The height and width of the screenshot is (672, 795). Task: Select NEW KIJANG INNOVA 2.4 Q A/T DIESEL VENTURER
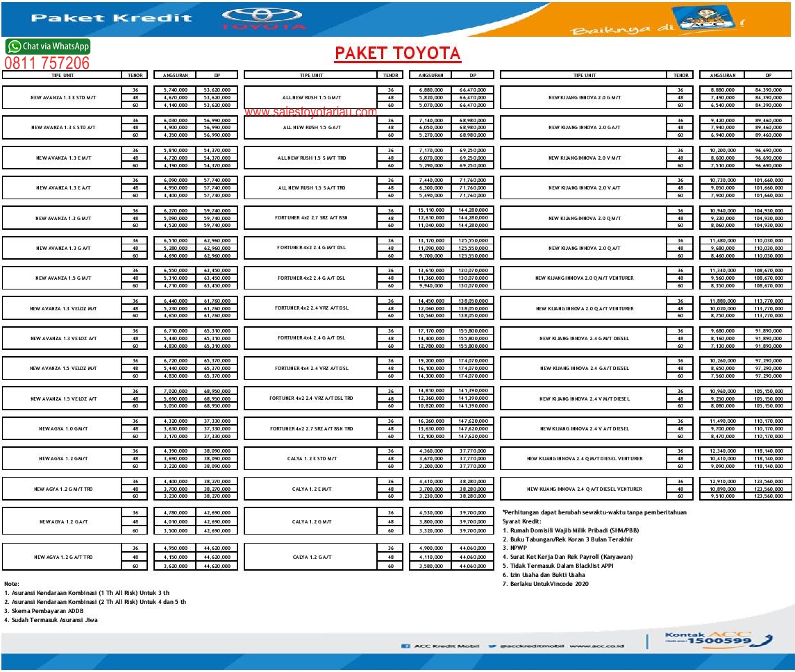584,489
